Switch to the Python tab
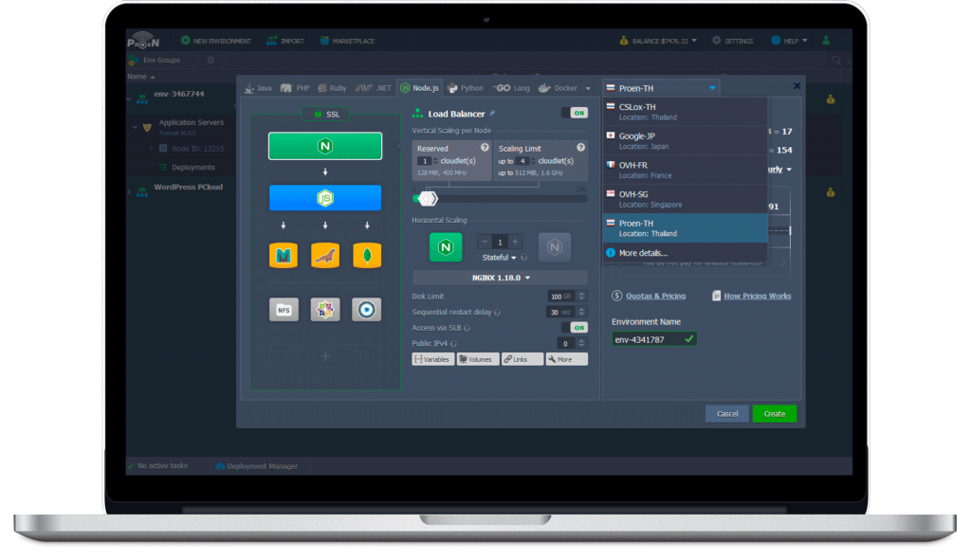The width and height of the screenshot is (971, 560). 465,88
